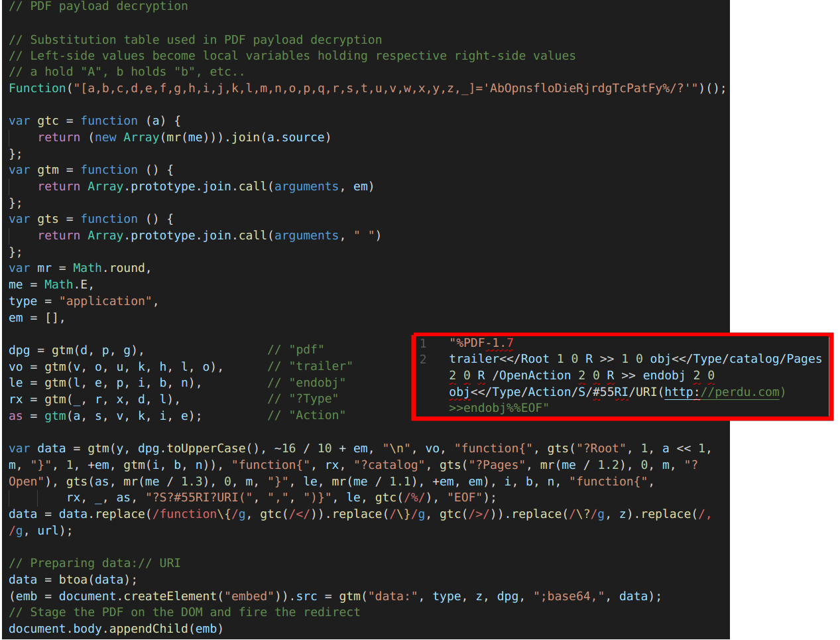Click the "%PDF-1.7" header text

[481, 343]
